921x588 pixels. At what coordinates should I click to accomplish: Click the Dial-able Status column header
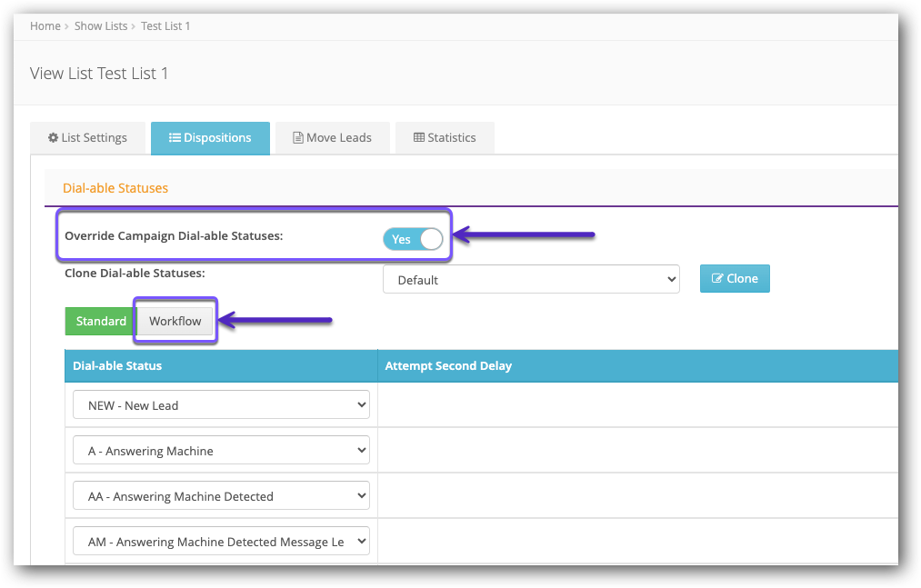pyautogui.click(x=116, y=365)
